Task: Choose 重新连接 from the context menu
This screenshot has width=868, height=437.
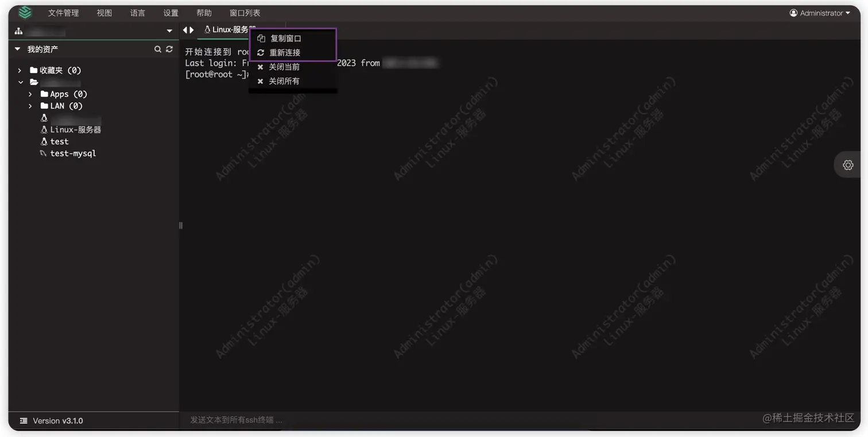Action: click(293, 53)
